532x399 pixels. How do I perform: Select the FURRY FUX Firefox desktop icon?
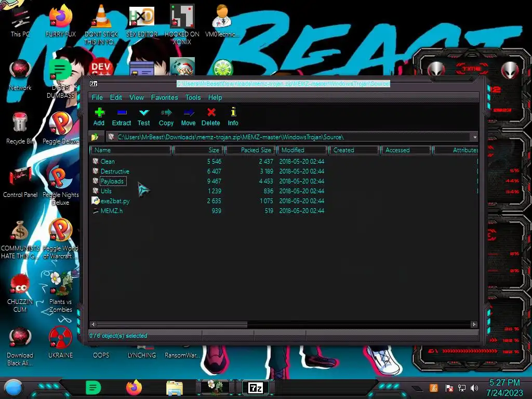coord(61,21)
